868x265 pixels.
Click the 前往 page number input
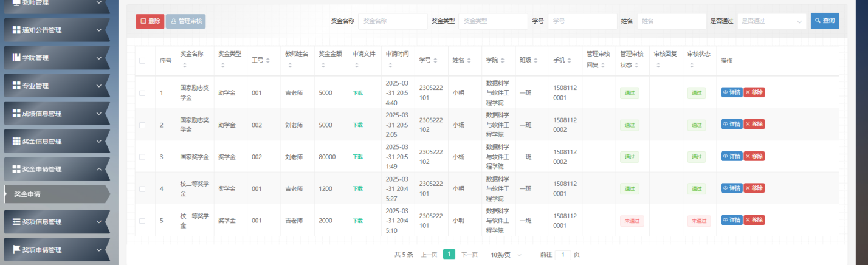[x=563, y=255]
